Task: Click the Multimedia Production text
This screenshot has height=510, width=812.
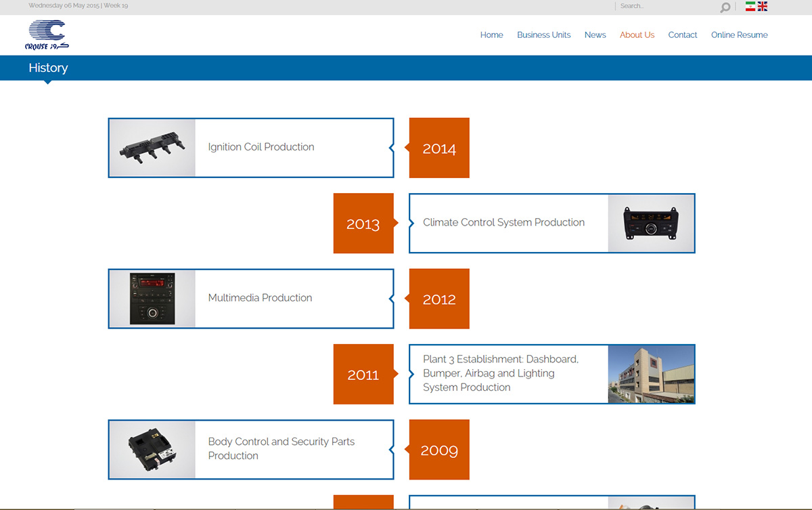Action: point(261,297)
